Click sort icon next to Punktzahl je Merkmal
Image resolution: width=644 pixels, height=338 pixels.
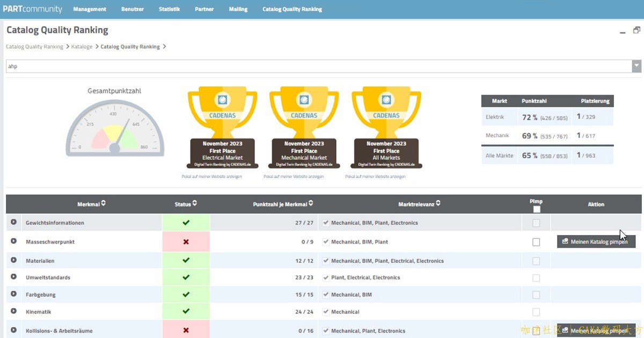pos(311,203)
